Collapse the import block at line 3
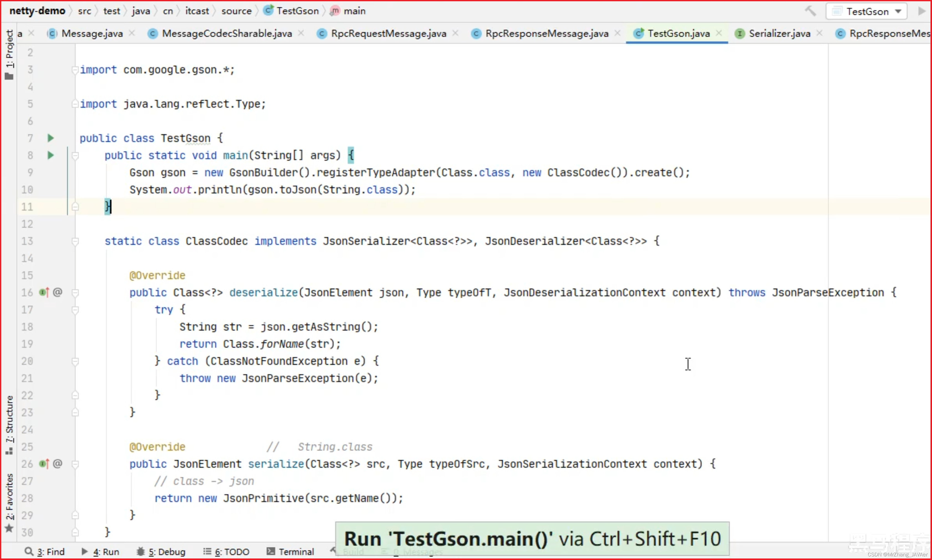 [x=75, y=70]
